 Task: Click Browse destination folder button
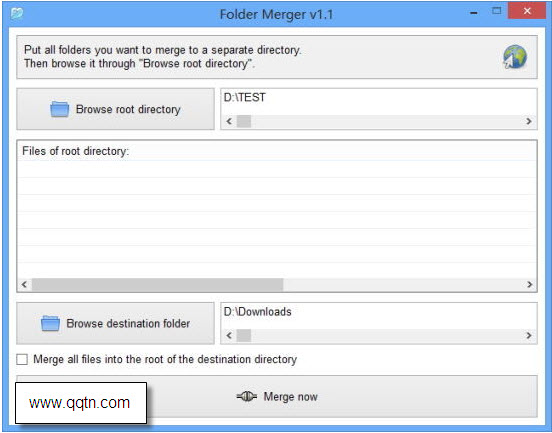(115, 323)
